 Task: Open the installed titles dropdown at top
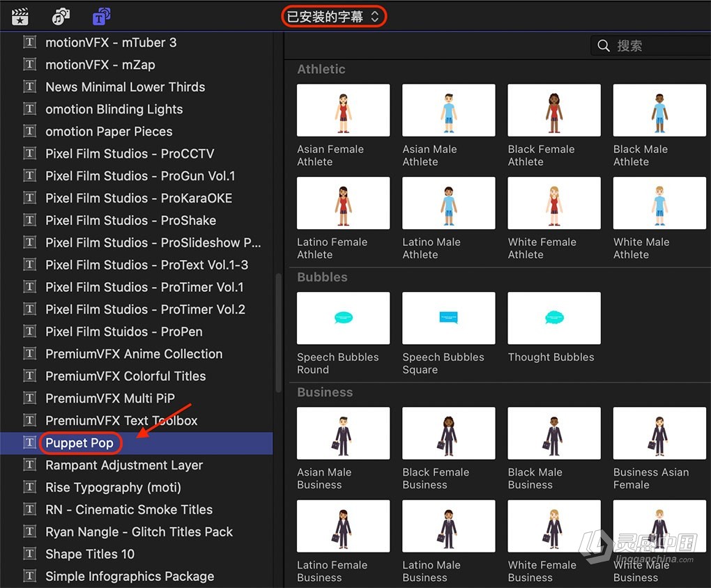pyautogui.click(x=334, y=17)
